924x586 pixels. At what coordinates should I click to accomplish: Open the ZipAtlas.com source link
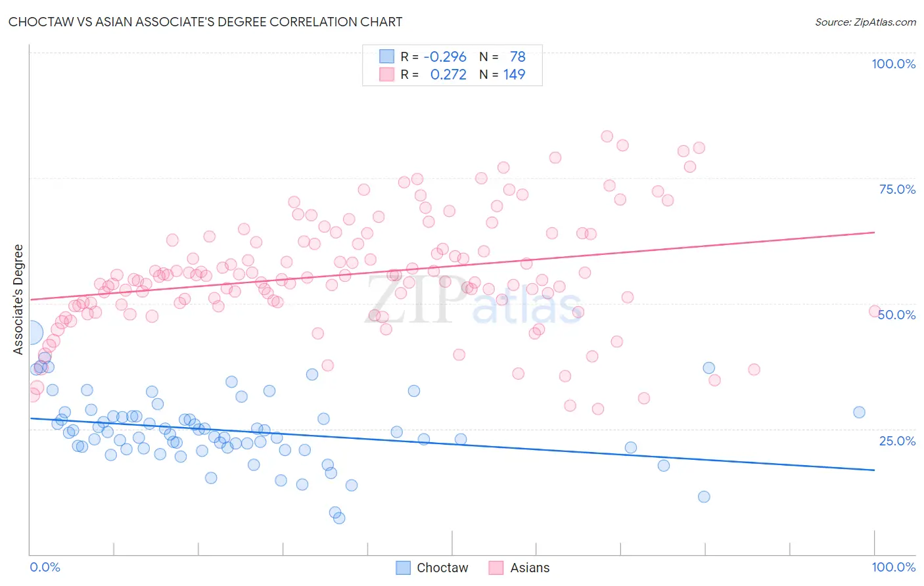click(866, 22)
